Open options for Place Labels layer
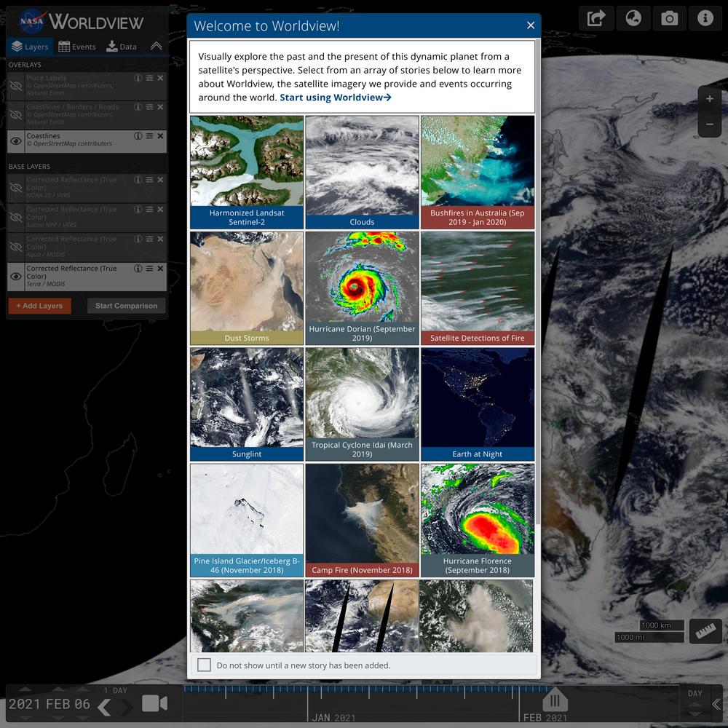The width and height of the screenshot is (728, 728). point(149,78)
